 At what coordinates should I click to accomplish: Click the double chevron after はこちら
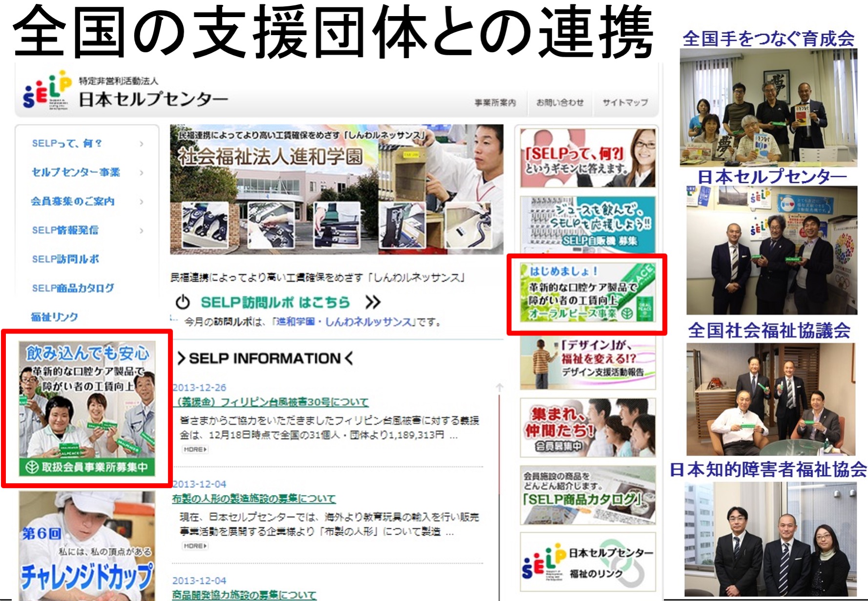click(372, 302)
